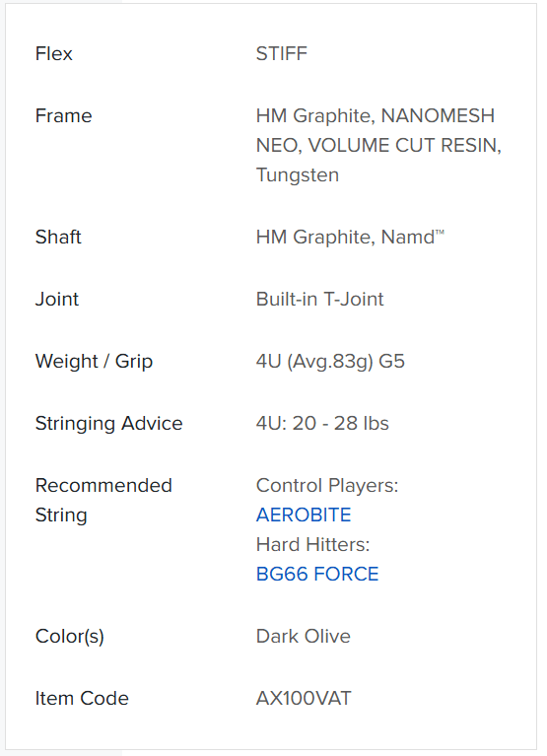The height and width of the screenshot is (756, 547).
Task: Click the Stringing Advice label
Action: coord(109,423)
